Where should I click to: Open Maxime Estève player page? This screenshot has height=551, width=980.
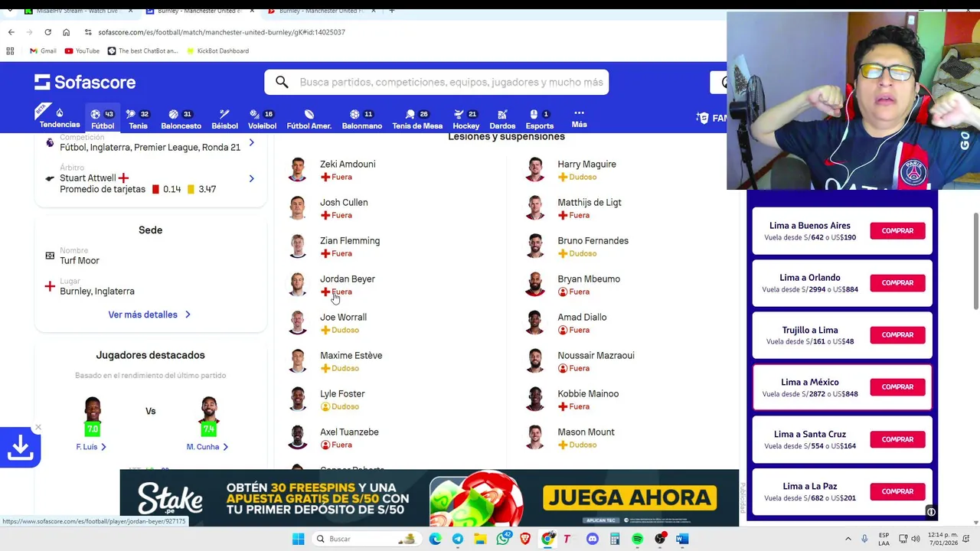click(351, 355)
